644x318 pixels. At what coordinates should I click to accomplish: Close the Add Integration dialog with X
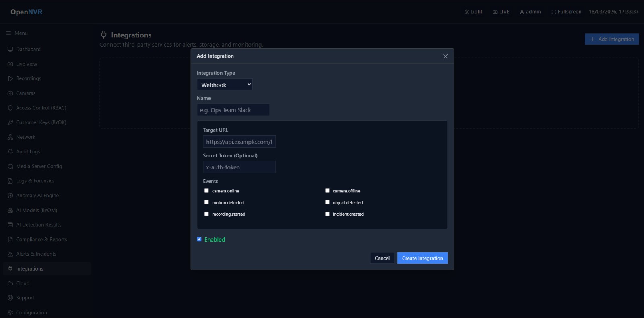tap(445, 56)
